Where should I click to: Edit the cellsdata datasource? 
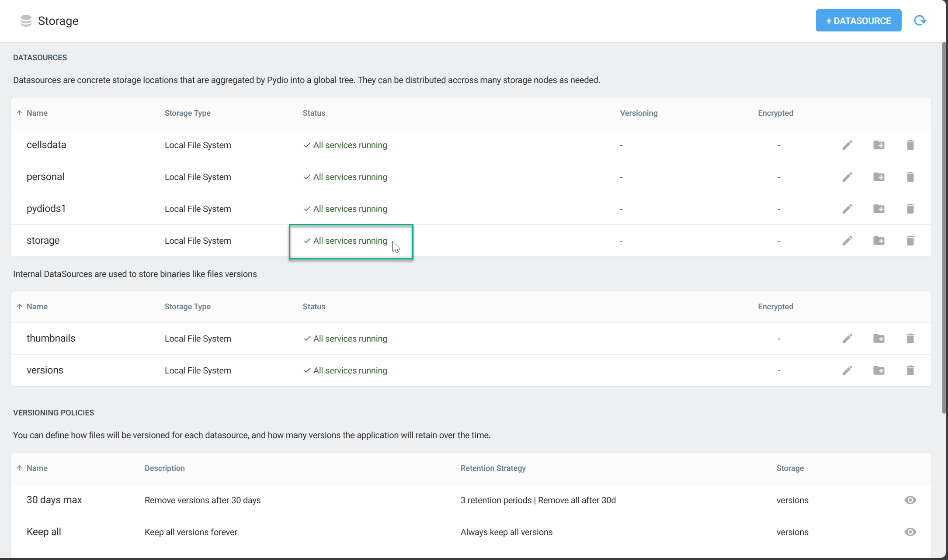(847, 145)
